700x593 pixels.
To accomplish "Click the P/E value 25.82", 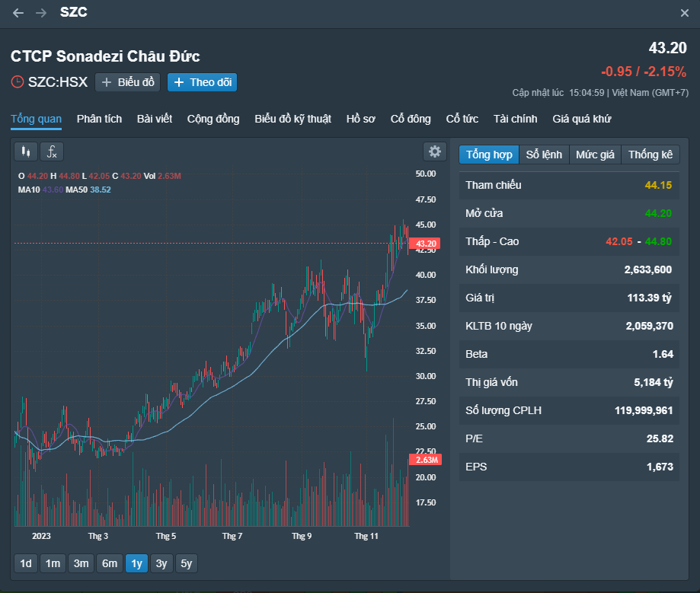I will point(660,438).
